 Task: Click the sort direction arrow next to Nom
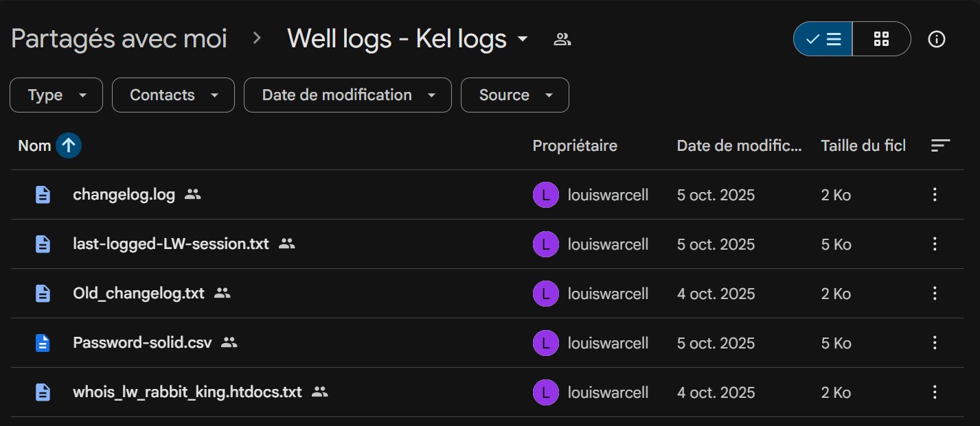point(69,145)
